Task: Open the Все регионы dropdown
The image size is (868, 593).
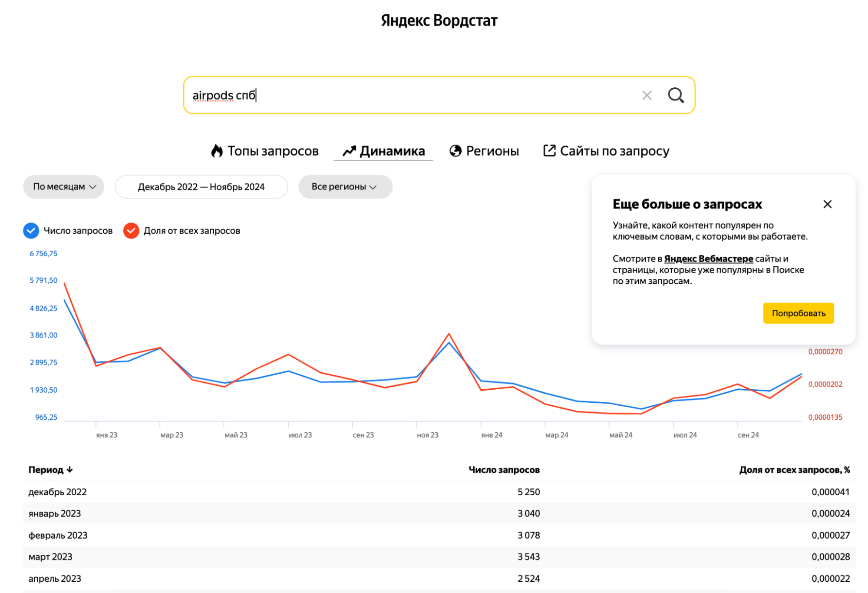Action: point(345,187)
